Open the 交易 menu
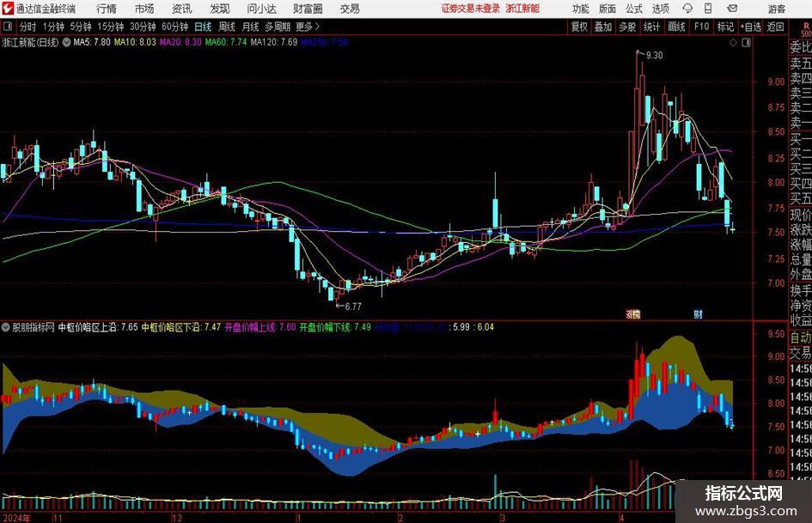 tap(350, 9)
